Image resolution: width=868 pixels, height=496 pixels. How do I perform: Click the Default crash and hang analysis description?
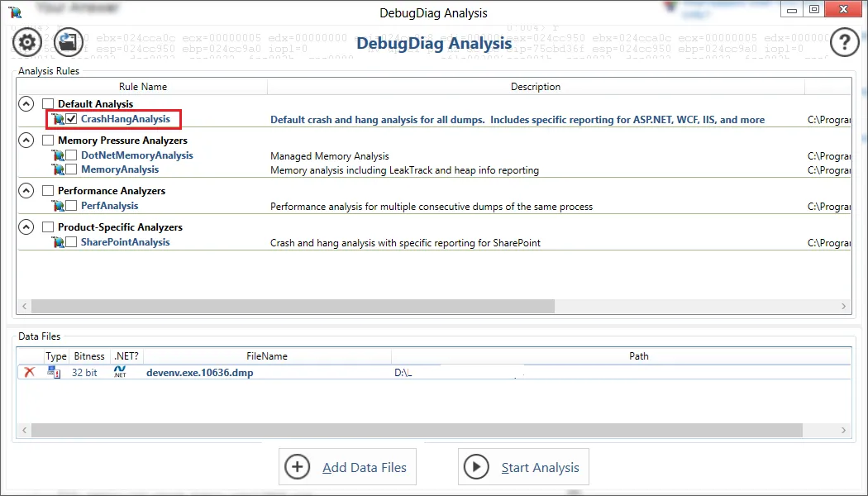[x=517, y=120]
